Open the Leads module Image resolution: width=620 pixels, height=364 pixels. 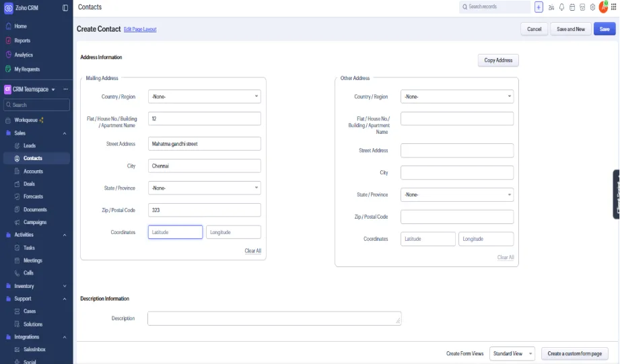(x=29, y=145)
